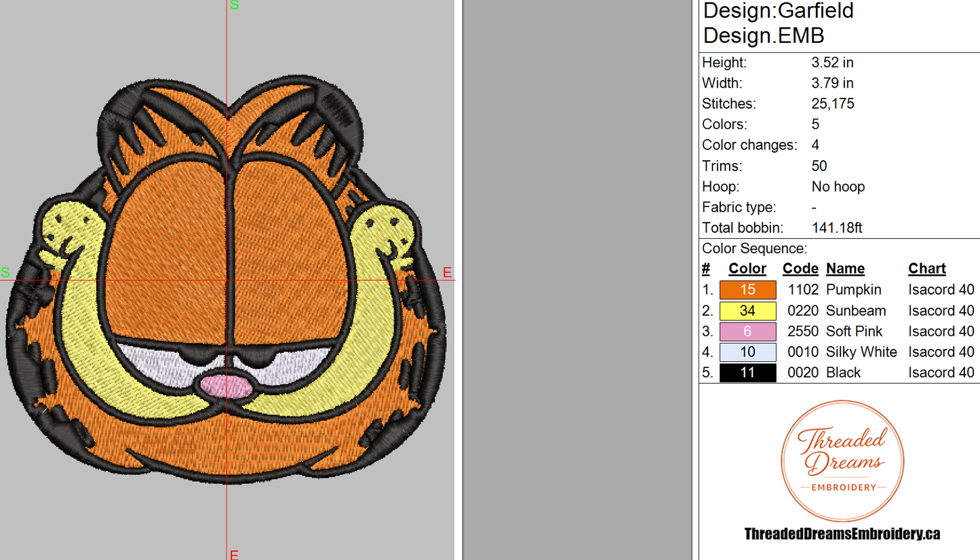Click the height value 3.52 in
Image resolution: width=980 pixels, height=560 pixels.
pyautogui.click(x=832, y=62)
